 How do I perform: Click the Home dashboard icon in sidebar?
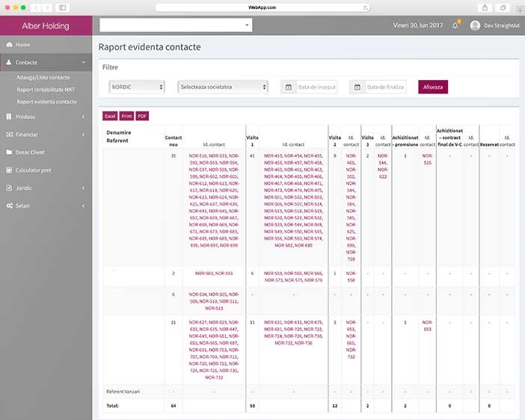[9, 45]
